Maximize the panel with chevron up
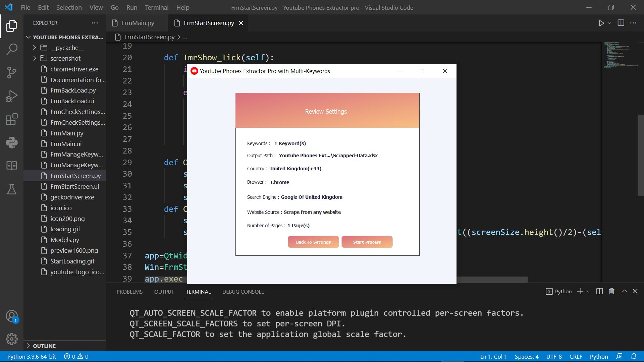This screenshot has width=644, height=362. point(624,291)
